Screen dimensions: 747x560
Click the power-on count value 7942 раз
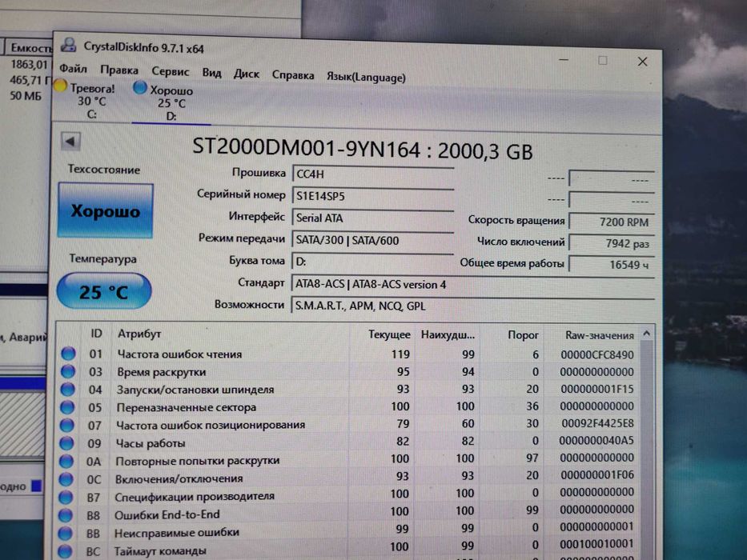(612, 243)
